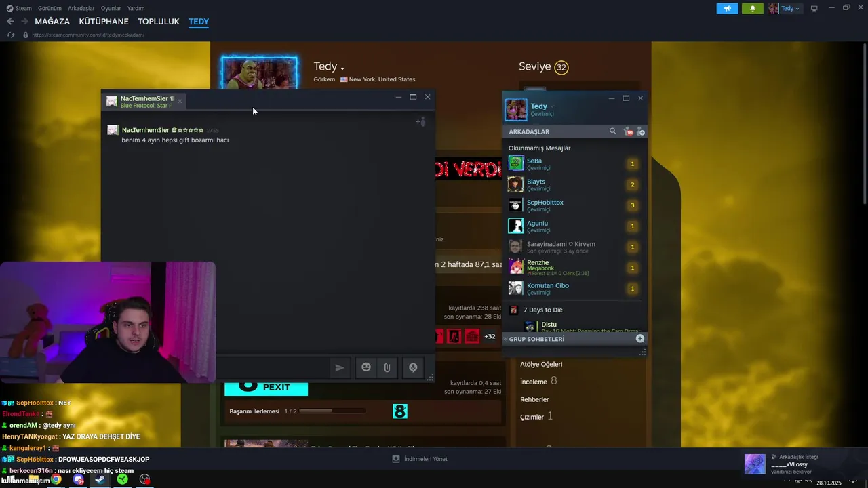This screenshot has width=868, height=488.
Task: Open the Steam announcements megaphone button
Action: tap(727, 8)
